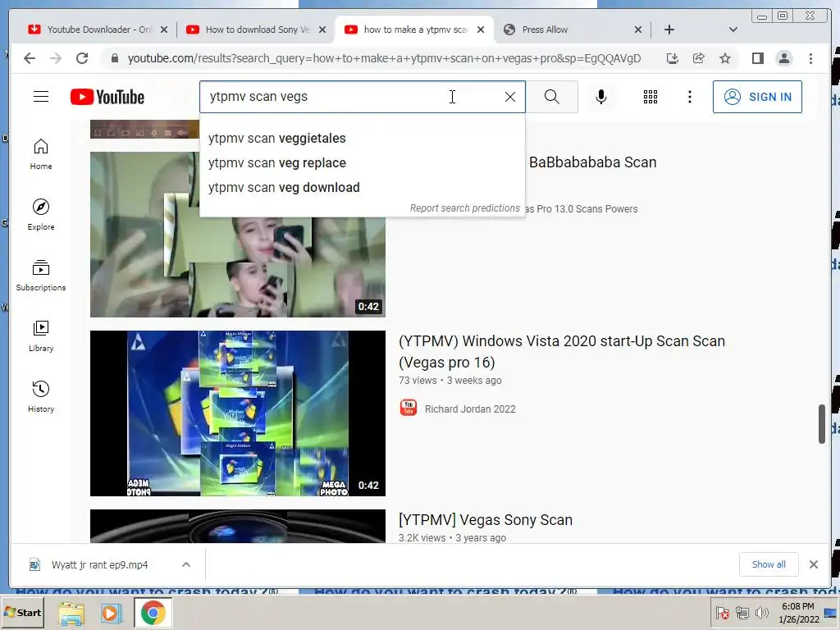Click the network tray icon
Image resolution: width=840 pixels, height=630 pixels.
(742, 612)
